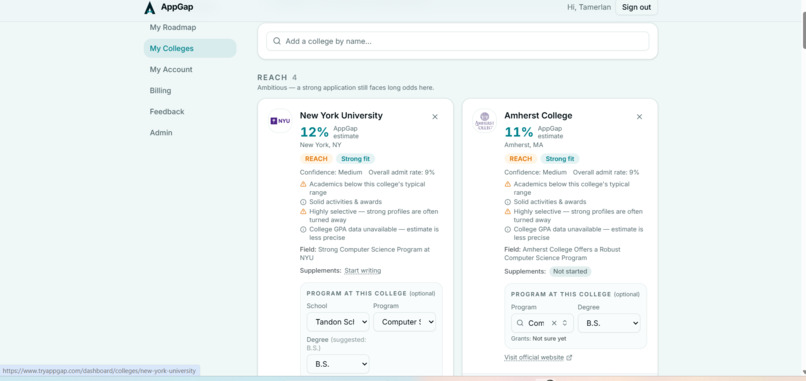806x381 pixels.
Task: Click the search magnifier icon in add college field
Action: 277,41
